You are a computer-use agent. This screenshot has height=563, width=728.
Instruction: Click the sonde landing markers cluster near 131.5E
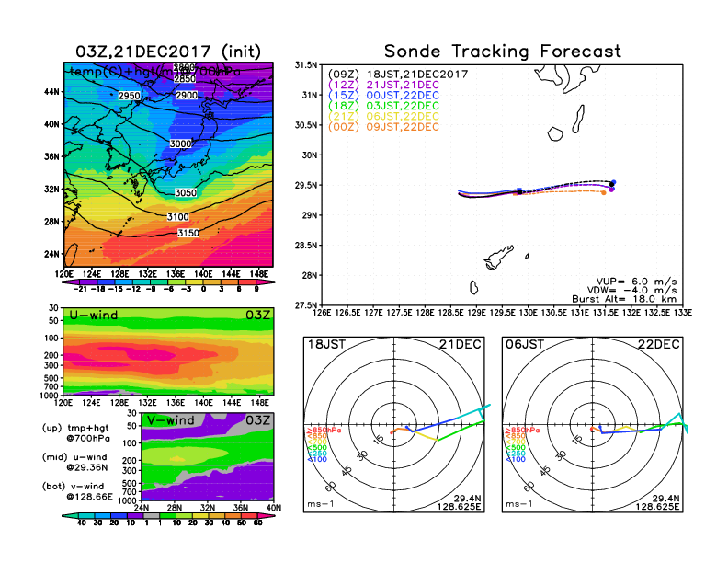point(611,186)
